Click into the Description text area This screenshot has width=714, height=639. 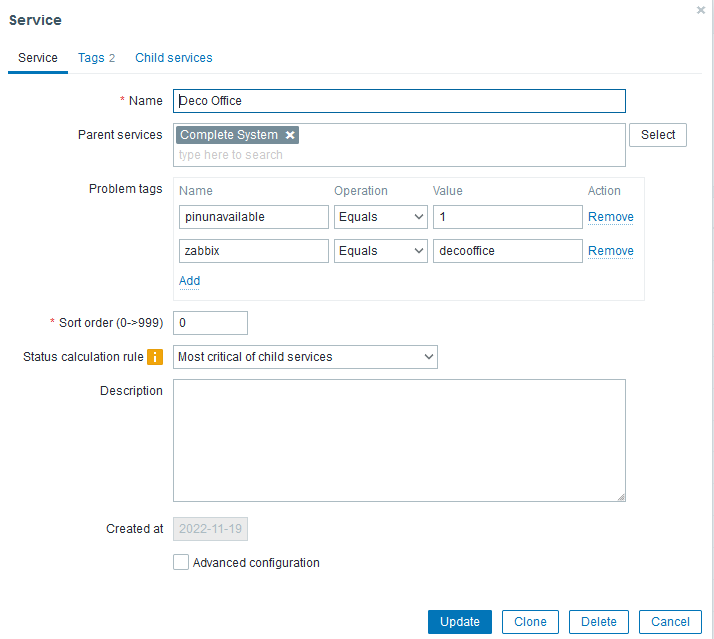[x=399, y=440]
